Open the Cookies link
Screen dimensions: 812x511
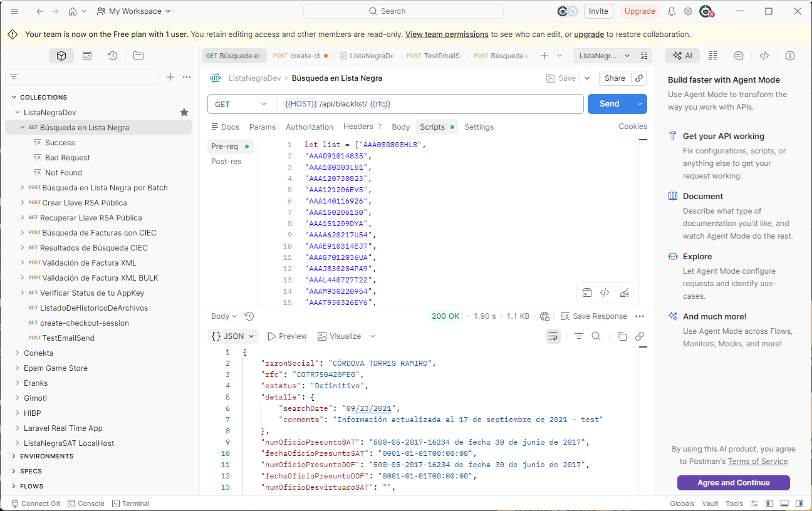(x=633, y=126)
